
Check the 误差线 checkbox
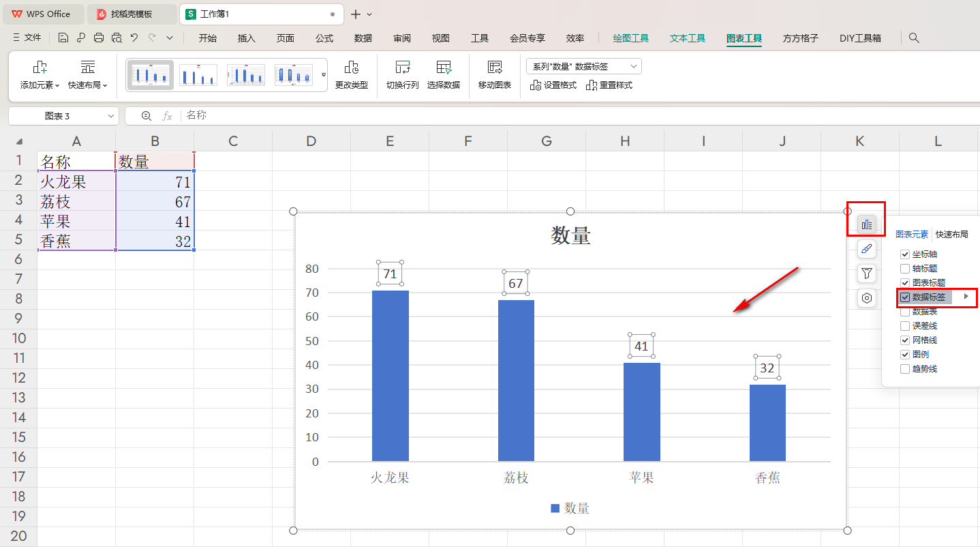pos(905,326)
